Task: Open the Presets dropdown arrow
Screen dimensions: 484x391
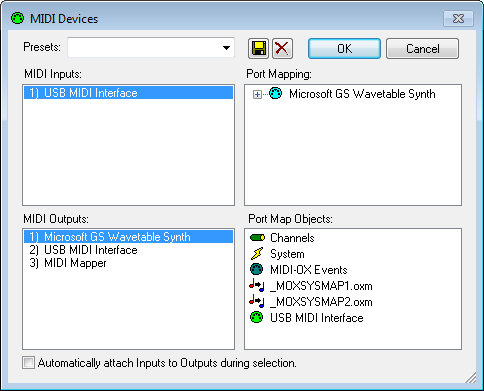Action: pyautogui.click(x=226, y=48)
